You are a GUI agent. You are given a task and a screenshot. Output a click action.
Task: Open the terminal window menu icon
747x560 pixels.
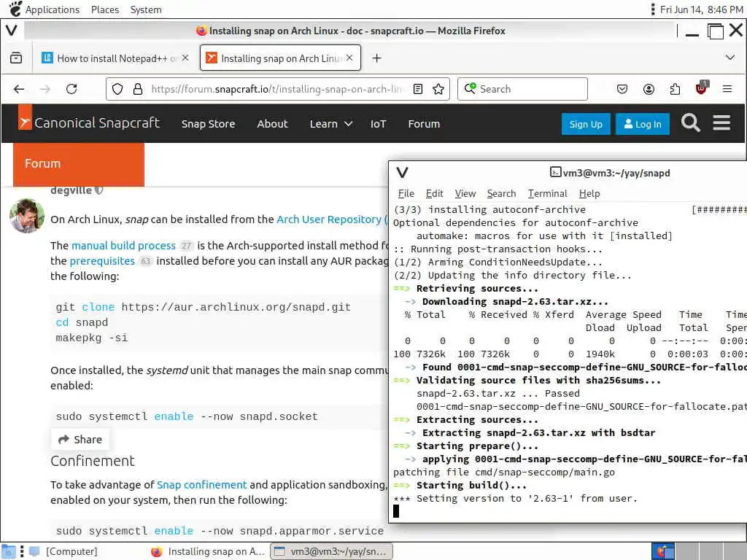tap(402, 172)
